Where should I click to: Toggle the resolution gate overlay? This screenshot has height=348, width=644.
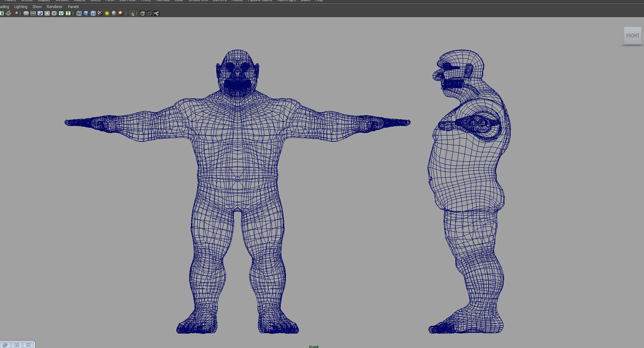(40, 13)
